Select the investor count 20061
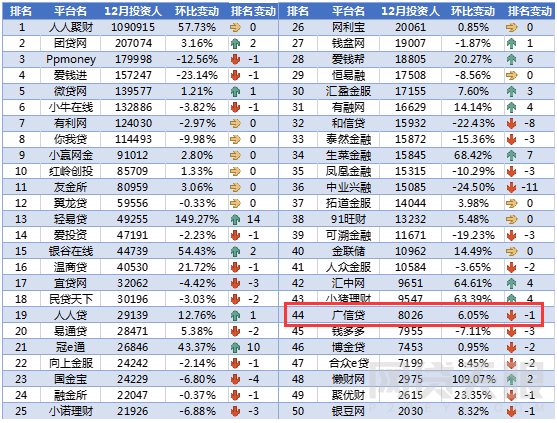The height and width of the screenshot is (423, 557). pos(410,27)
